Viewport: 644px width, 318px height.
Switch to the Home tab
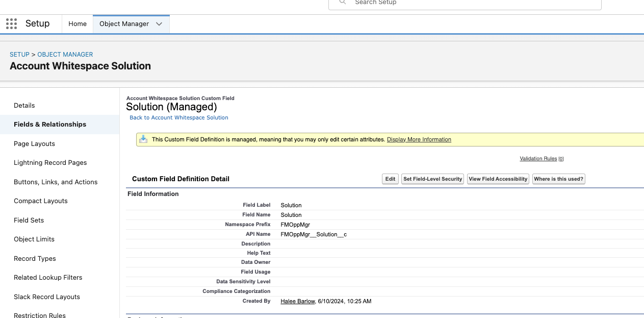(x=78, y=24)
